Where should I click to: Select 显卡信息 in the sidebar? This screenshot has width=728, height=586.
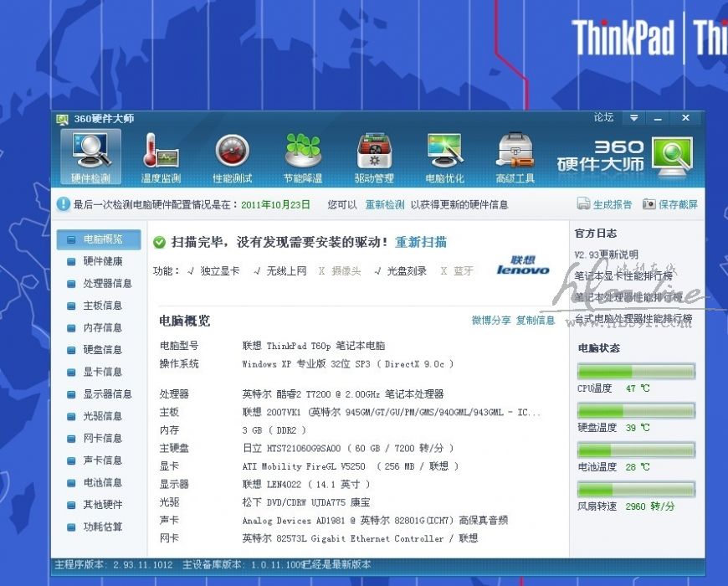point(102,372)
